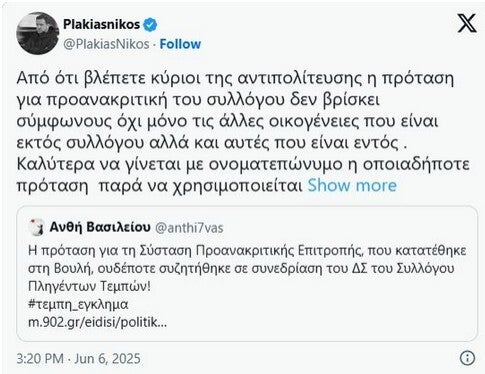Open the Plakiasnikos display name

[102, 24]
